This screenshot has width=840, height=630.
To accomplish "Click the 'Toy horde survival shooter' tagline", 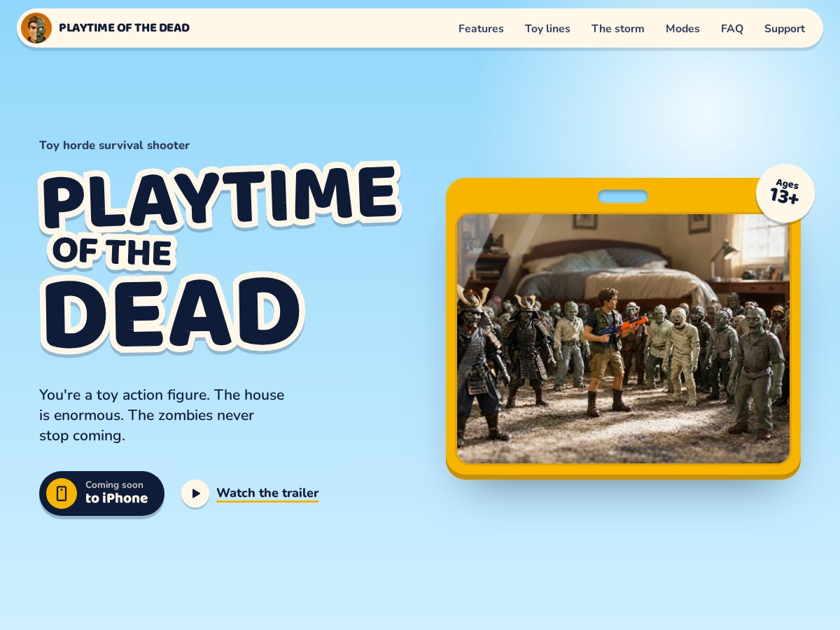I will (x=114, y=146).
